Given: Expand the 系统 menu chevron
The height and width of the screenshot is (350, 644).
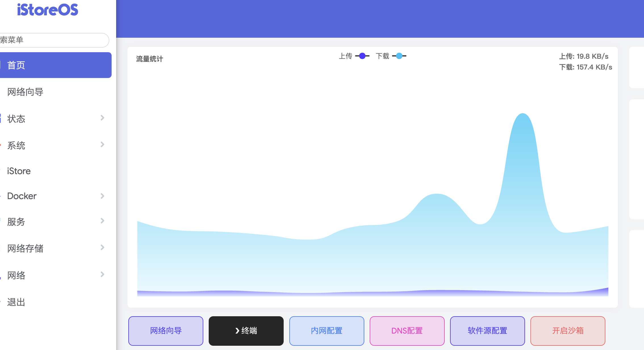Looking at the screenshot, I should point(103,144).
